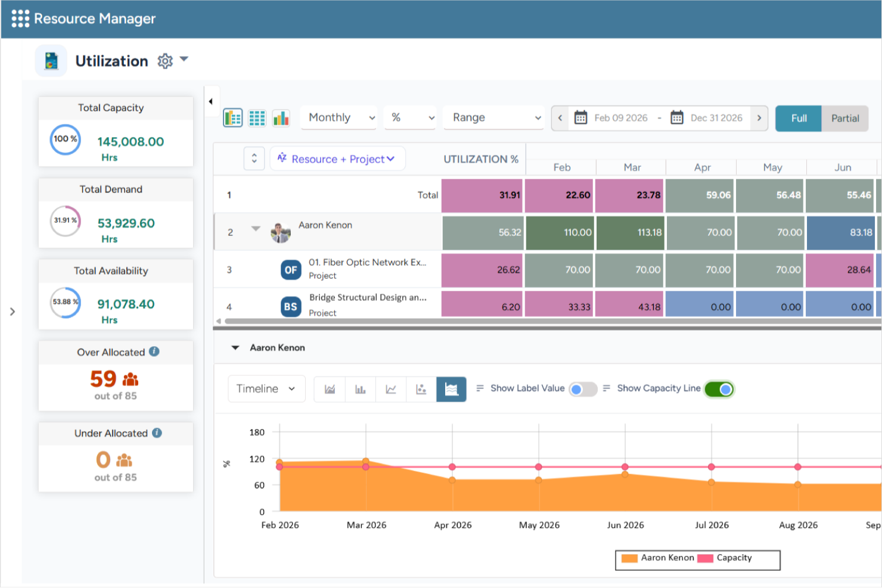This screenshot has width=882, height=588.
Task: Switch to Partial allocation view
Action: click(x=845, y=119)
